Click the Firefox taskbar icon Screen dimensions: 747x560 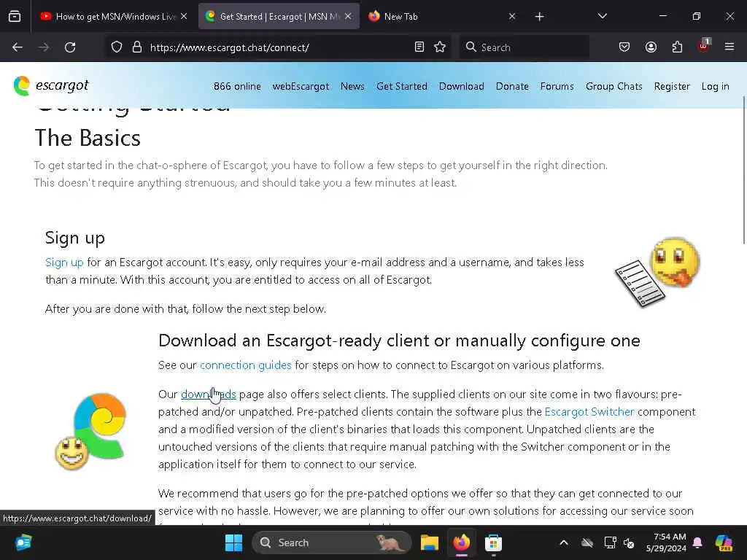coord(461,542)
